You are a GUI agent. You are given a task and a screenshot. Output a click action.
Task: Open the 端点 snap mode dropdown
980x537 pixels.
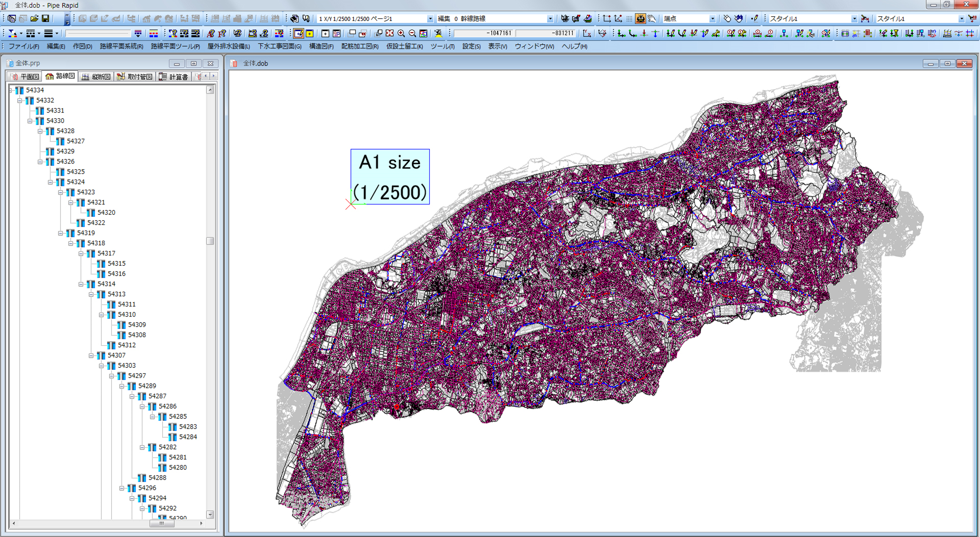click(712, 19)
